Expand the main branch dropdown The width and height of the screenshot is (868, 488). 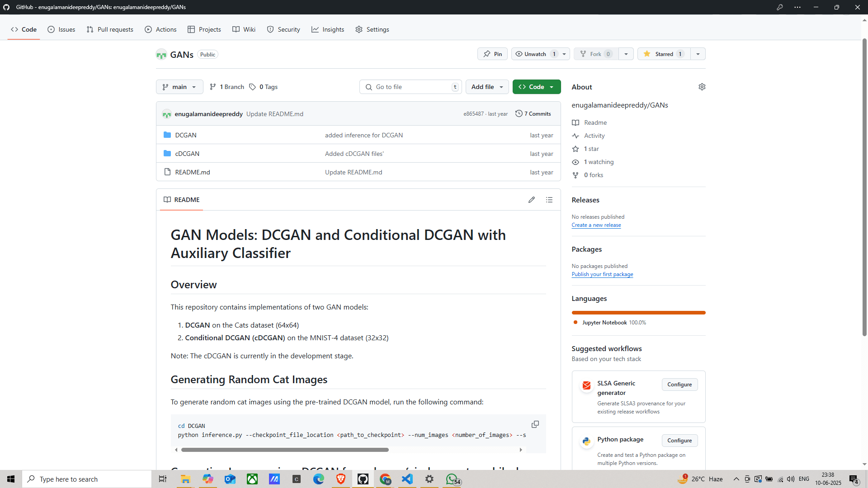point(179,87)
